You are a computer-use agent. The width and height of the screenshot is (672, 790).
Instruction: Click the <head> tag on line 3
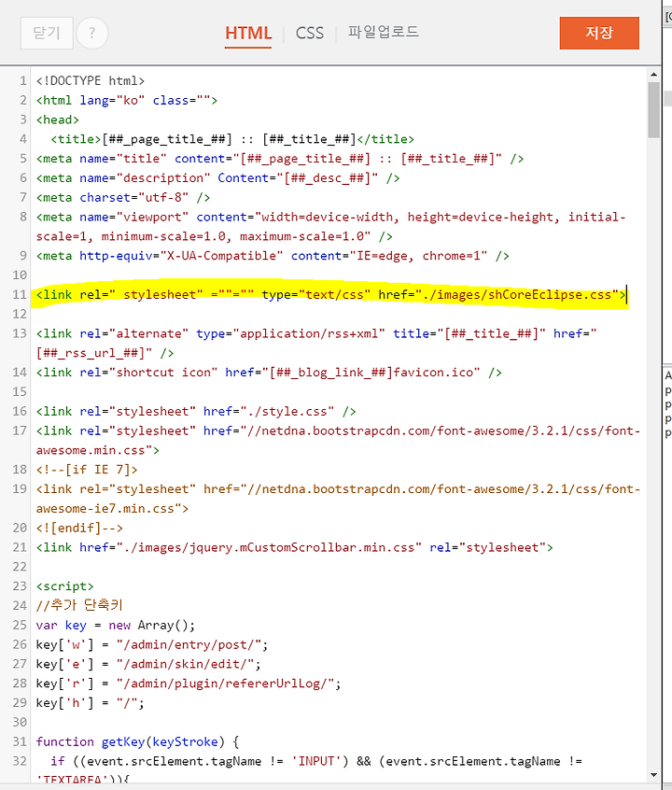click(x=58, y=120)
